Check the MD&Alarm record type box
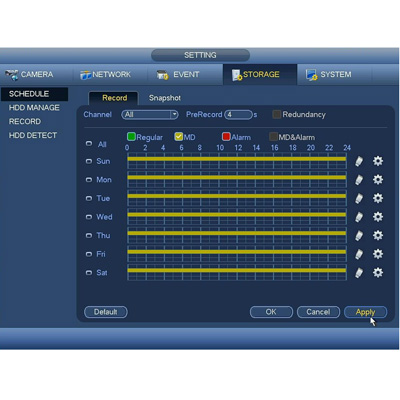 point(273,136)
